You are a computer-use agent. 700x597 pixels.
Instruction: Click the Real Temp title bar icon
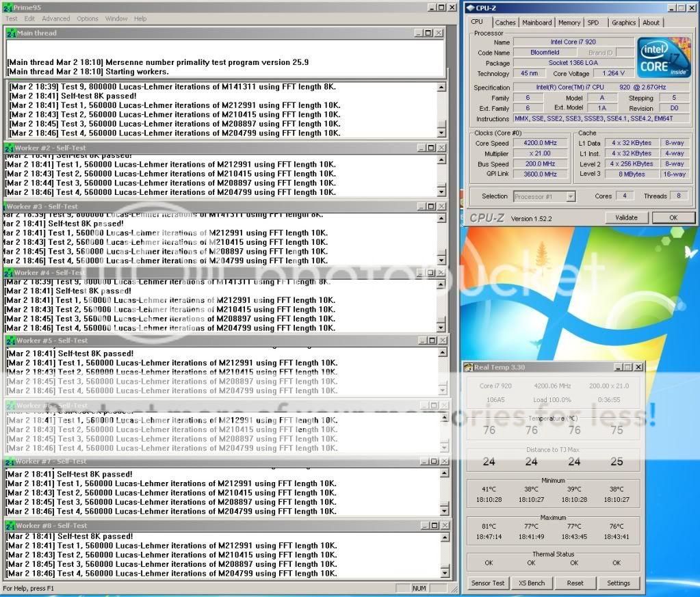(468, 367)
